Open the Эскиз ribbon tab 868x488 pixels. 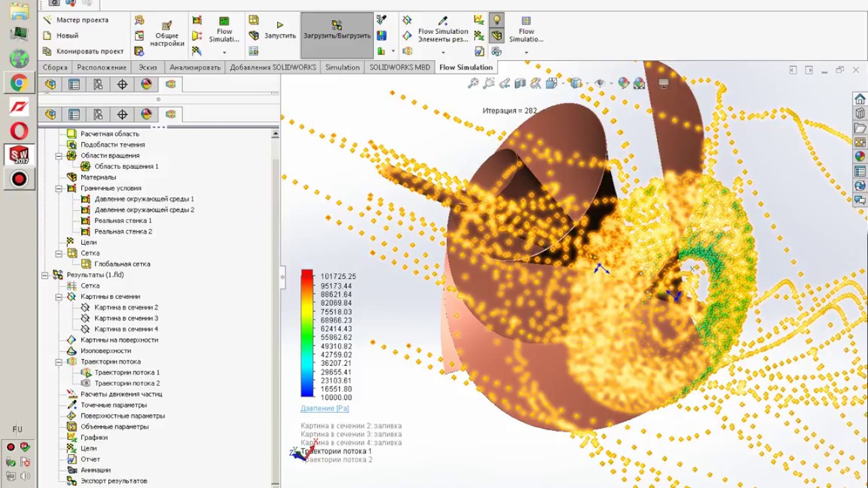148,67
